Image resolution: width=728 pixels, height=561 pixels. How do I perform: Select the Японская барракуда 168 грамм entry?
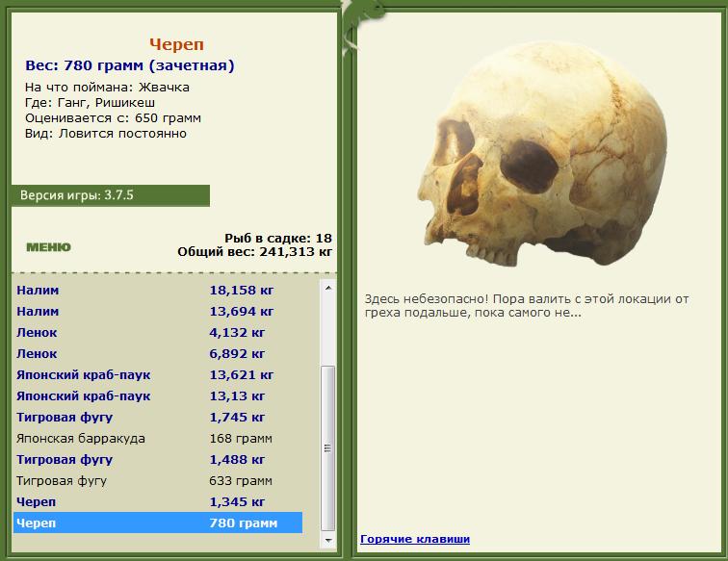(158, 439)
